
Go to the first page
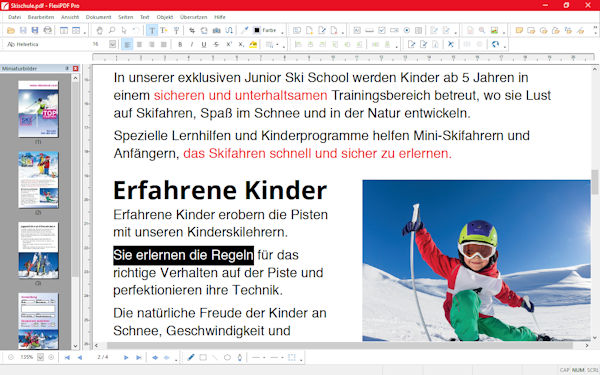tap(67, 357)
